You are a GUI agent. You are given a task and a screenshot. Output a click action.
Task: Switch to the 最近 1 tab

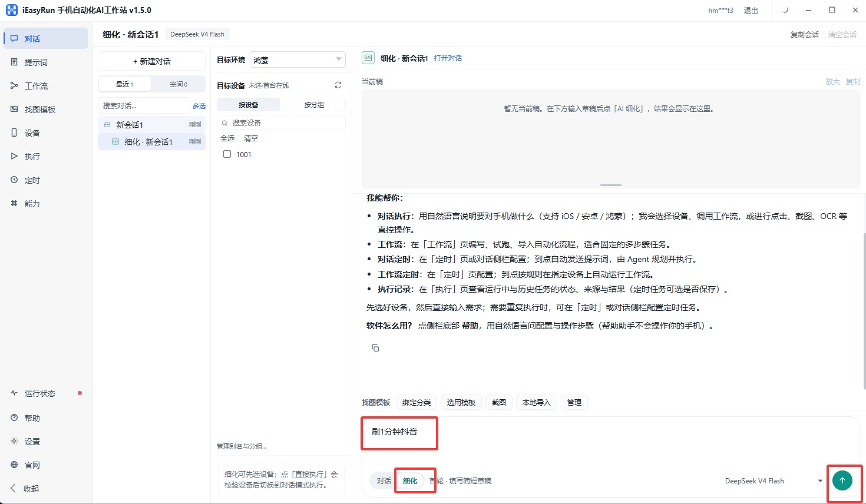[125, 84]
